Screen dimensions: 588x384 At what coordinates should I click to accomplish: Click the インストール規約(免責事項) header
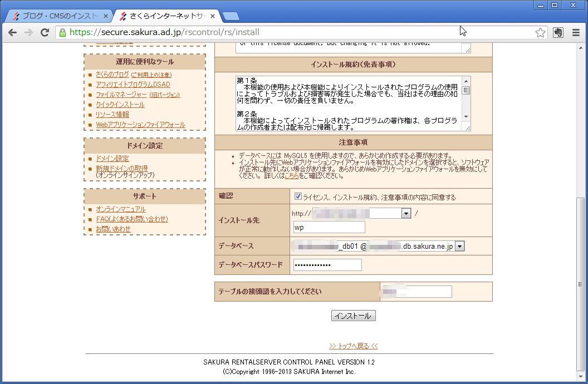pos(353,65)
